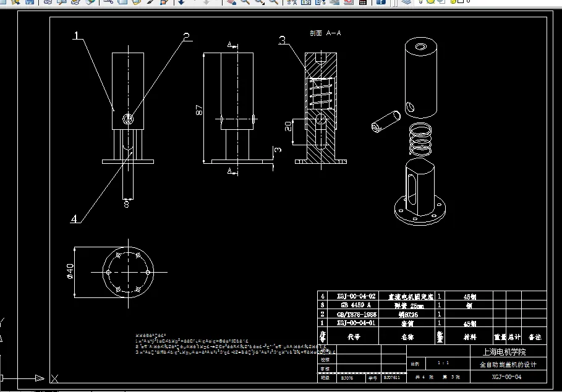Screen dimensions: 562x392
Task: Select the 8 dimension below the shaft
Action: coord(126,204)
